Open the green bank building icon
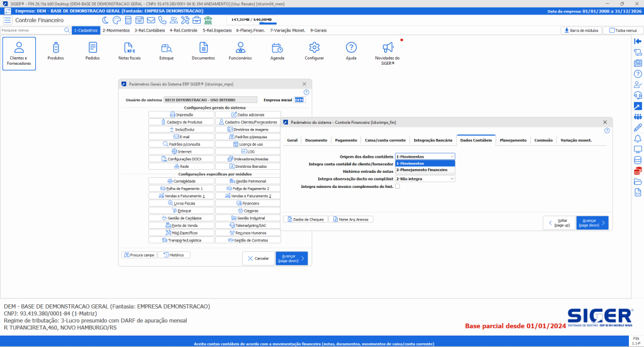 pos(208,19)
